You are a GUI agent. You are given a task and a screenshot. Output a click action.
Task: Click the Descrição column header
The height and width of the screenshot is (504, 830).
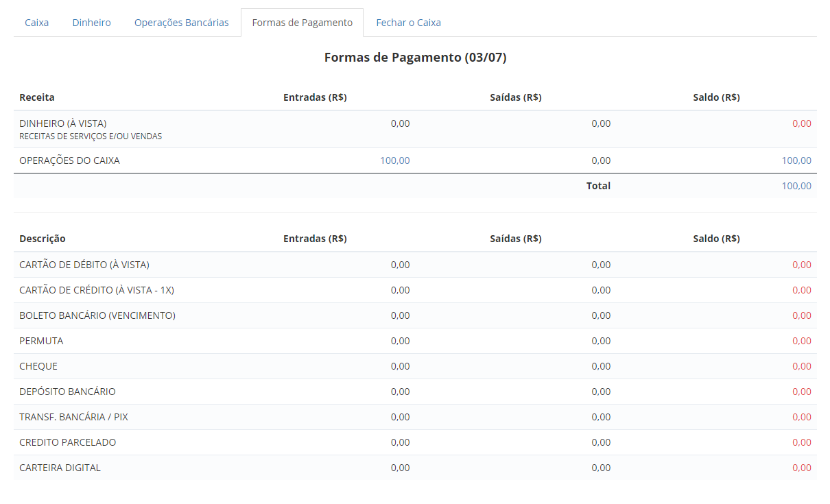pos(43,239)
